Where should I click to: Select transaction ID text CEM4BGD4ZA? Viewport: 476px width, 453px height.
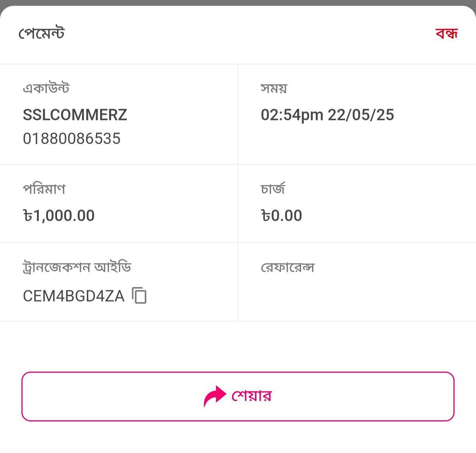pyautogui.click(x=73, y=296)
